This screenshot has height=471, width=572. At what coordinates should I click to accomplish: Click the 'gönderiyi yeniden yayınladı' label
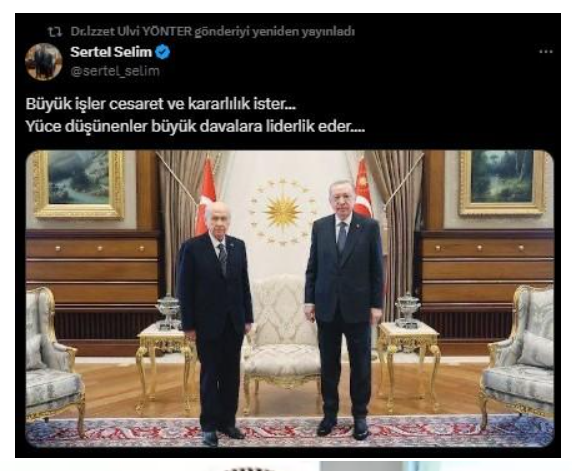[275, 32]
